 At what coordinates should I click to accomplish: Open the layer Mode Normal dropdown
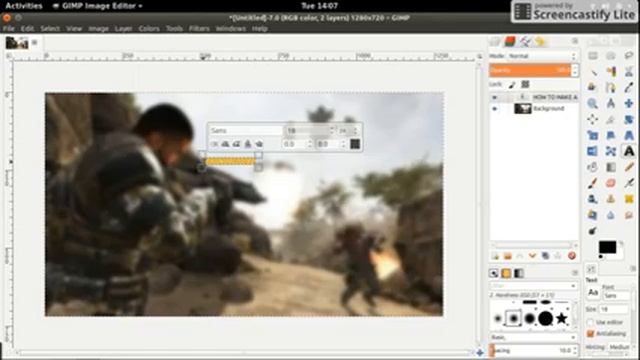pyautogui.click(x=542, y=56)
